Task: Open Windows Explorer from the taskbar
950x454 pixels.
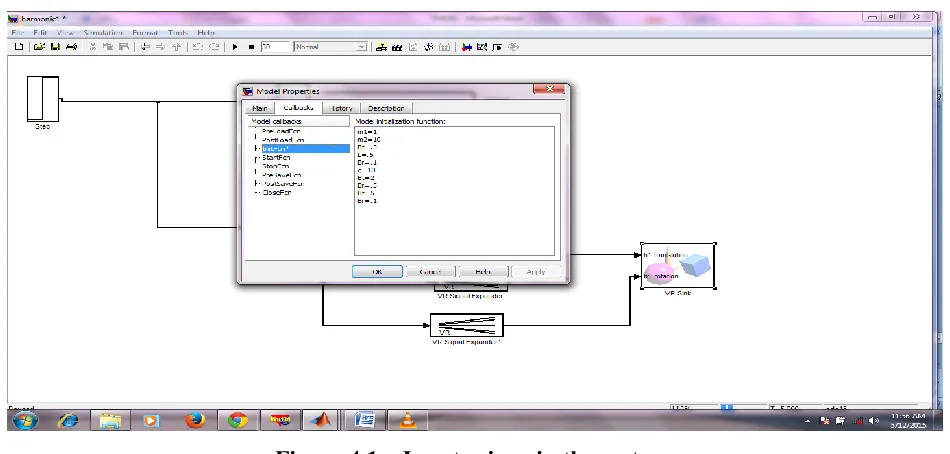Action: click(110, 420)
